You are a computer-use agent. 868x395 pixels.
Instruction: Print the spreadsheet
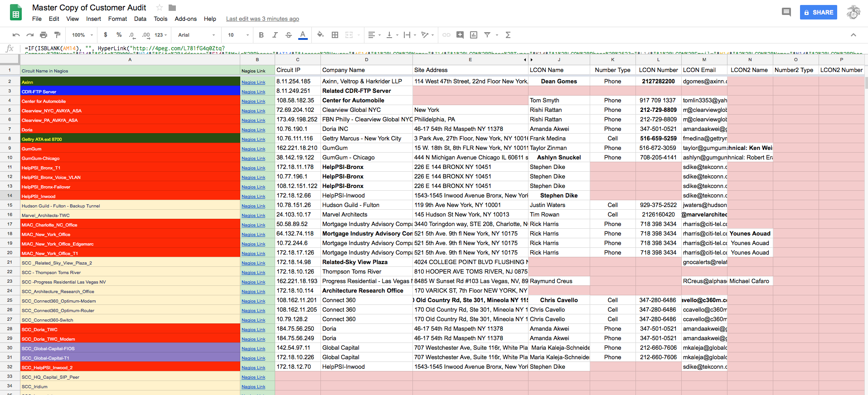pos(44,35)
